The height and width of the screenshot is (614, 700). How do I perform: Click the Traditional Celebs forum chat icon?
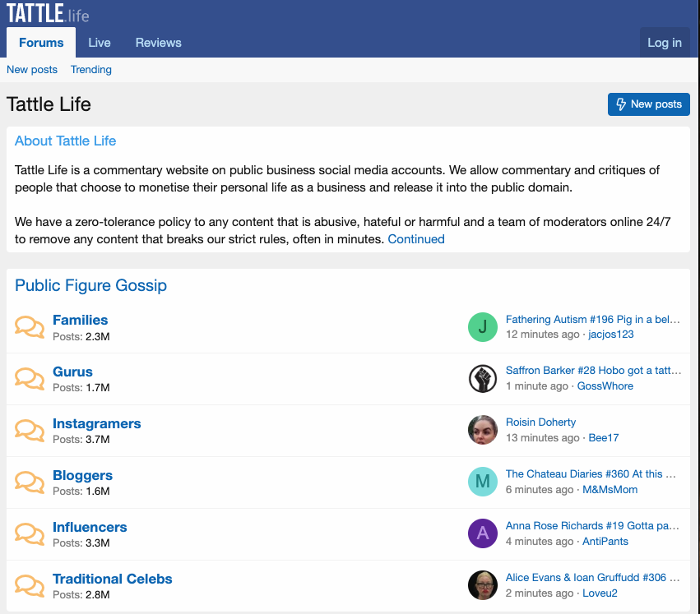tap(30, 586)
